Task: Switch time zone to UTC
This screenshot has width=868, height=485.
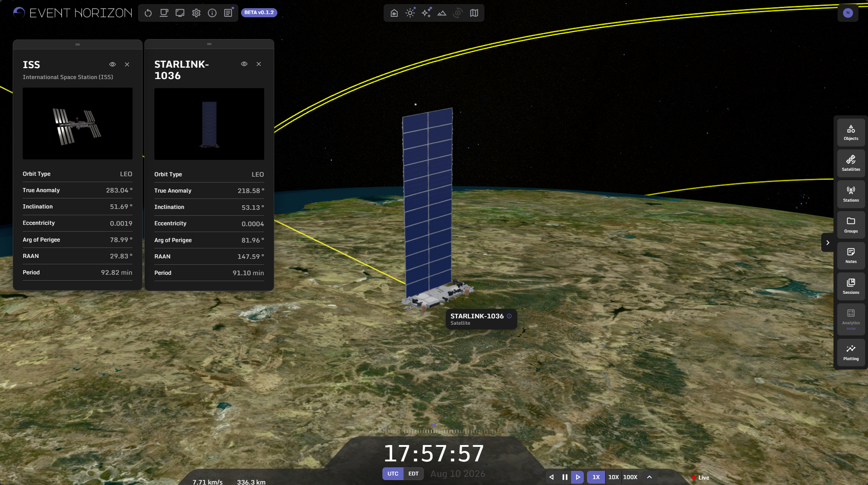Action: pyautogui.click(x=393, y=474)
